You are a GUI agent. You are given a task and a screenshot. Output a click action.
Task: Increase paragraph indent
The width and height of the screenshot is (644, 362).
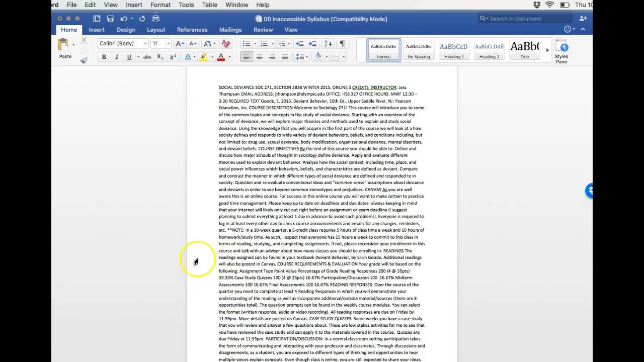click(312, 44)
